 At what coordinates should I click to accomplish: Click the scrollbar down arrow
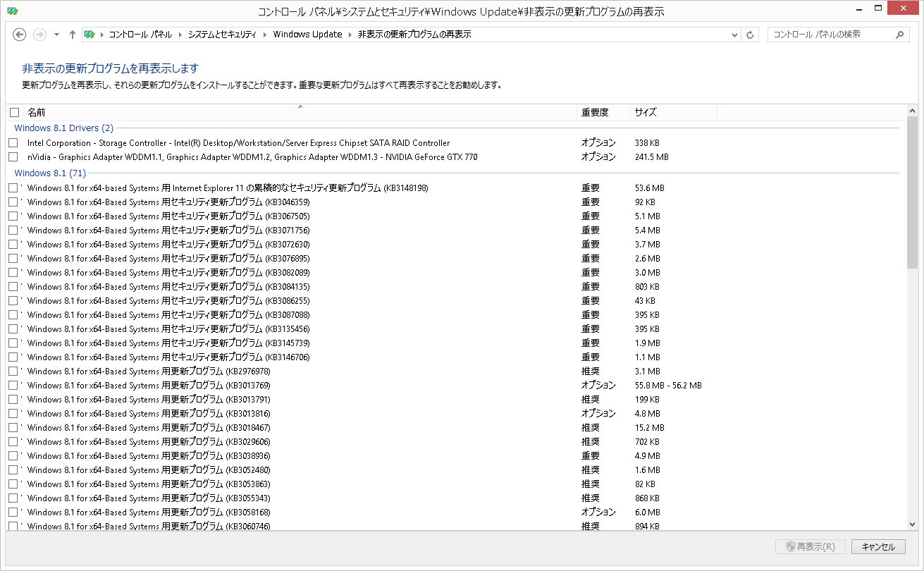click(x=913, y=524)
